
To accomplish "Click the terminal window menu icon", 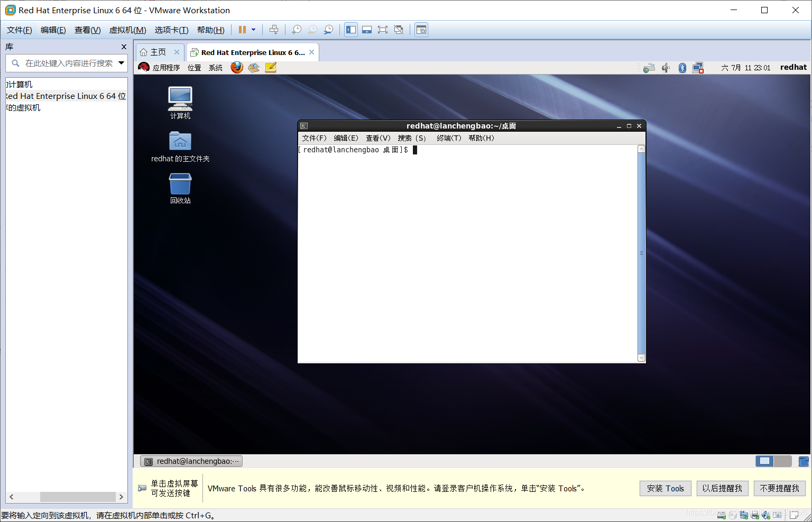I will coord(304,126).
